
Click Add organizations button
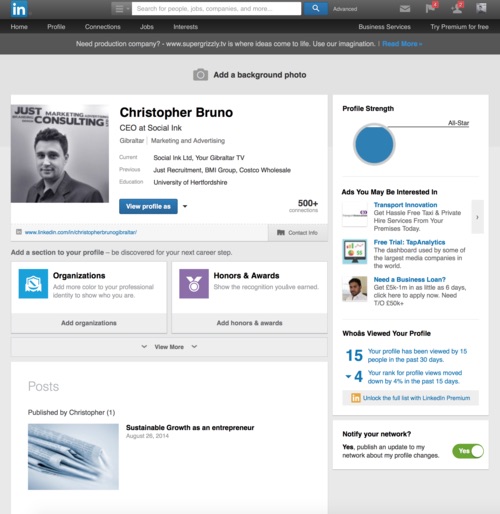(89, 323)
